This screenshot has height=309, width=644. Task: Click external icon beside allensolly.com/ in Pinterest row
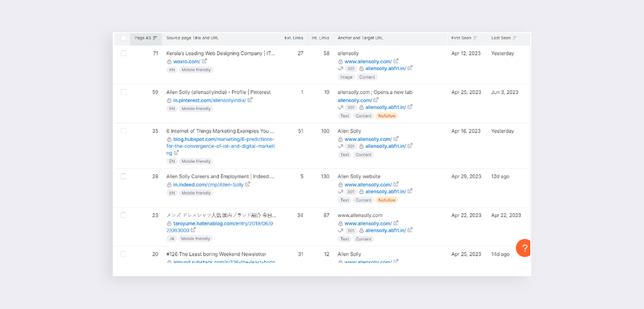tap(376, 100)
